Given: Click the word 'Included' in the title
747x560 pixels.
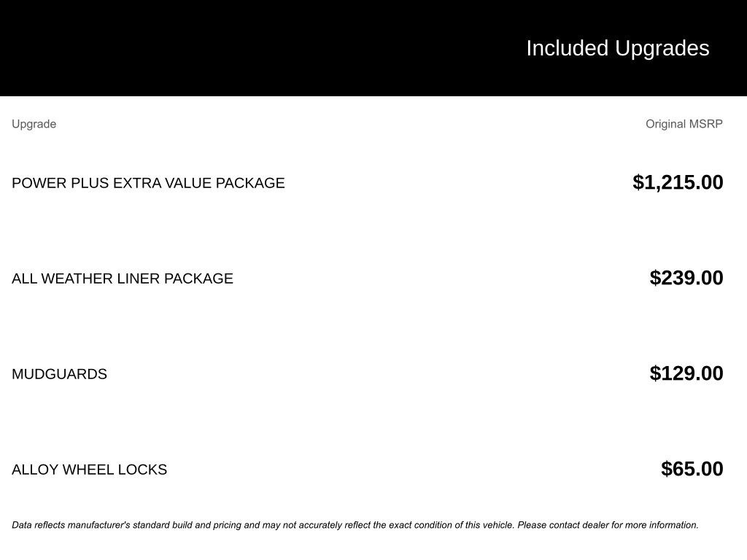Looking at the screenshot, I should [567, 48].
